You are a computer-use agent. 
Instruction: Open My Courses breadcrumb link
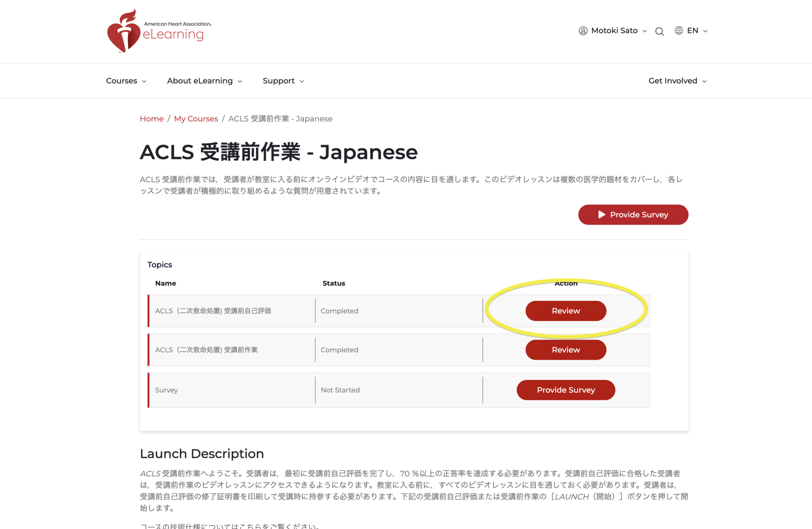click(x=196, y=119)
